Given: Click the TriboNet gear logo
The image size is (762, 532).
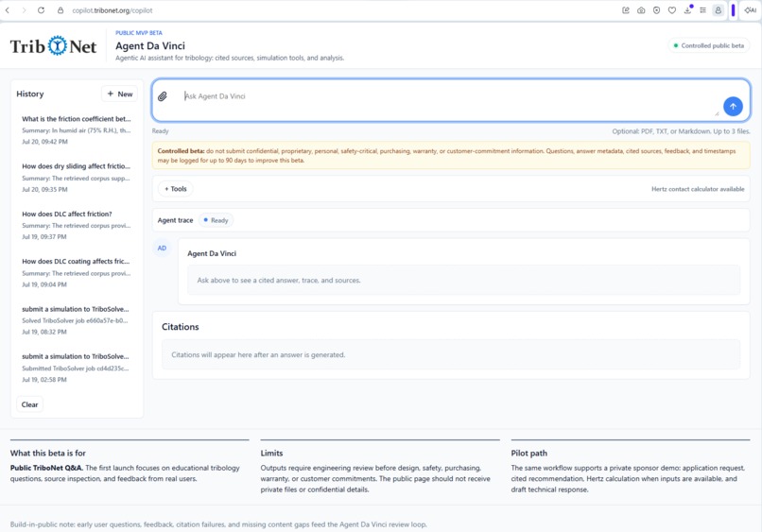Looking at the screenshot, I should (x=58, y=45).
